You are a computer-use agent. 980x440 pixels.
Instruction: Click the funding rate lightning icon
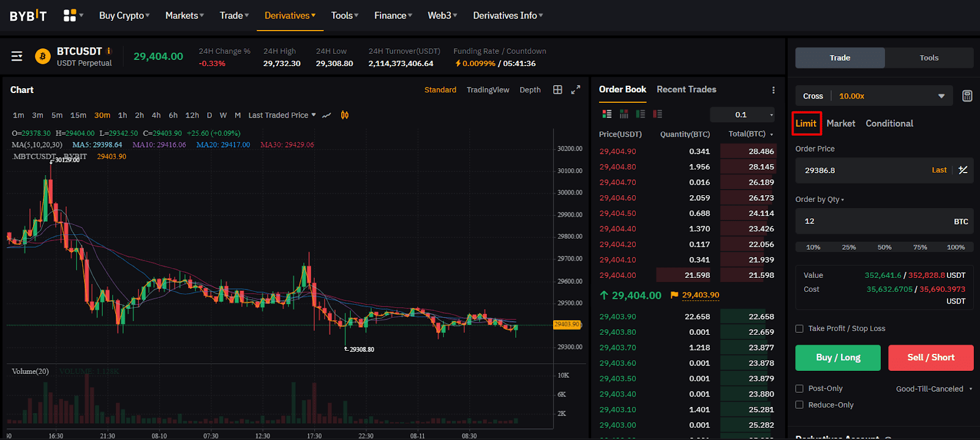click(x=458, y=63)
